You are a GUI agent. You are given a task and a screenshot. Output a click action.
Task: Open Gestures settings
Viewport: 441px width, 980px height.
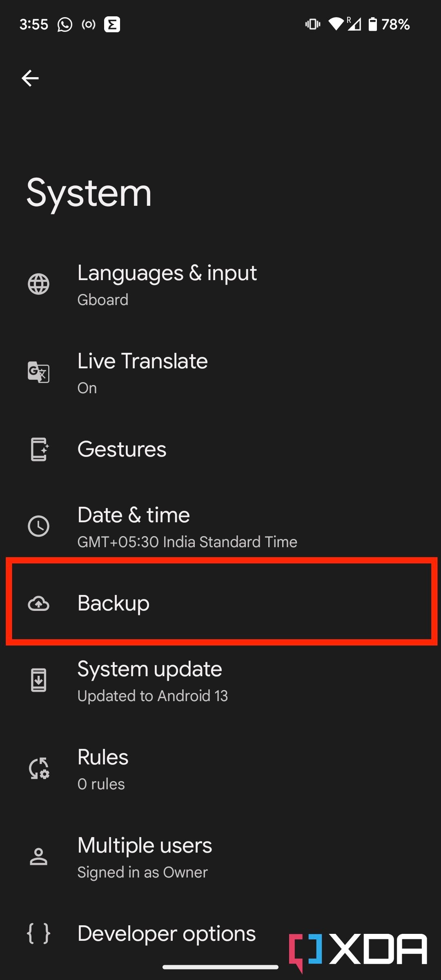pyautogui.click(x=220, y=449)
